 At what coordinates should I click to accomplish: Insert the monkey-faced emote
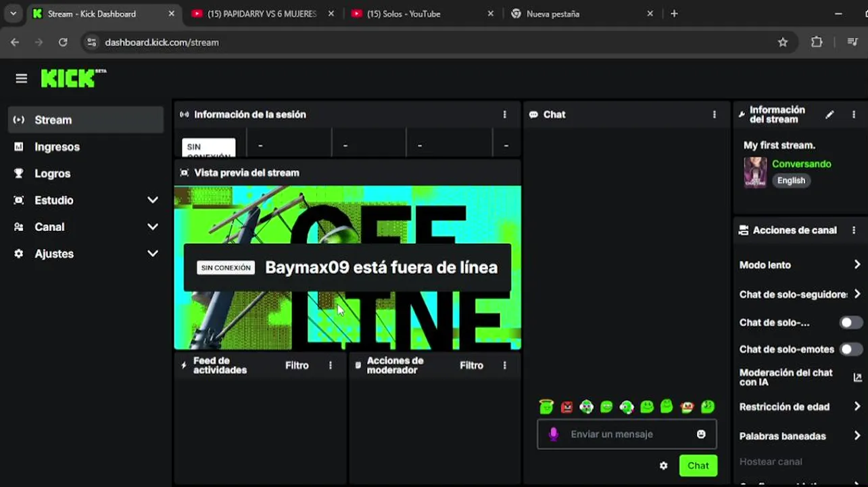tap(687, 407)
